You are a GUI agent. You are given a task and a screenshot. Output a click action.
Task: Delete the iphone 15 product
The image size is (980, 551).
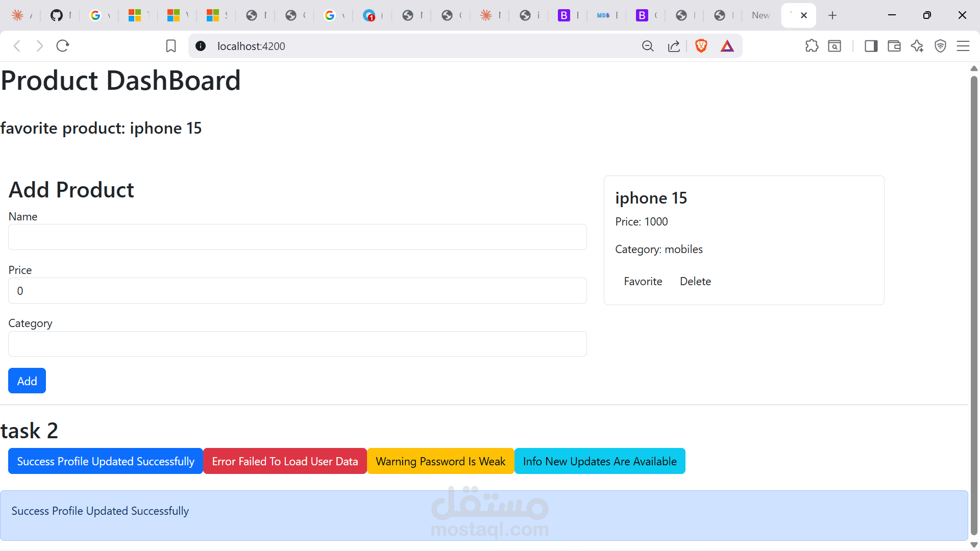[695, 281]
